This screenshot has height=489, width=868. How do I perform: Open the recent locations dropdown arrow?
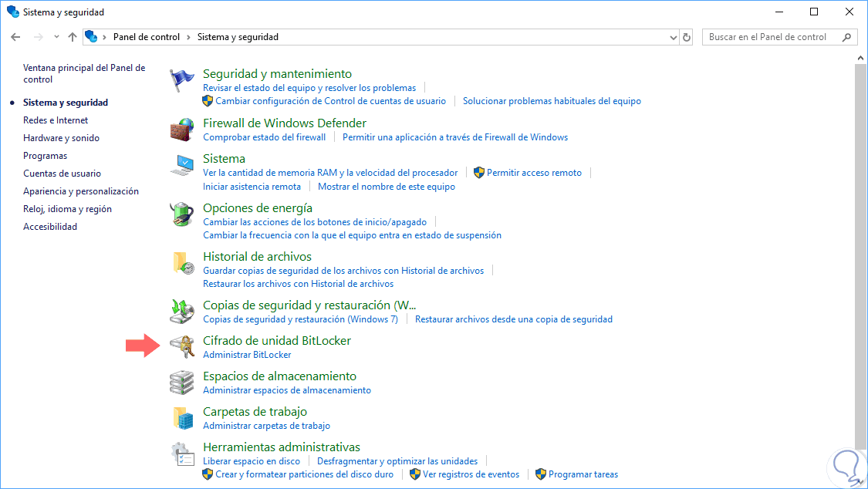point(56,37)
